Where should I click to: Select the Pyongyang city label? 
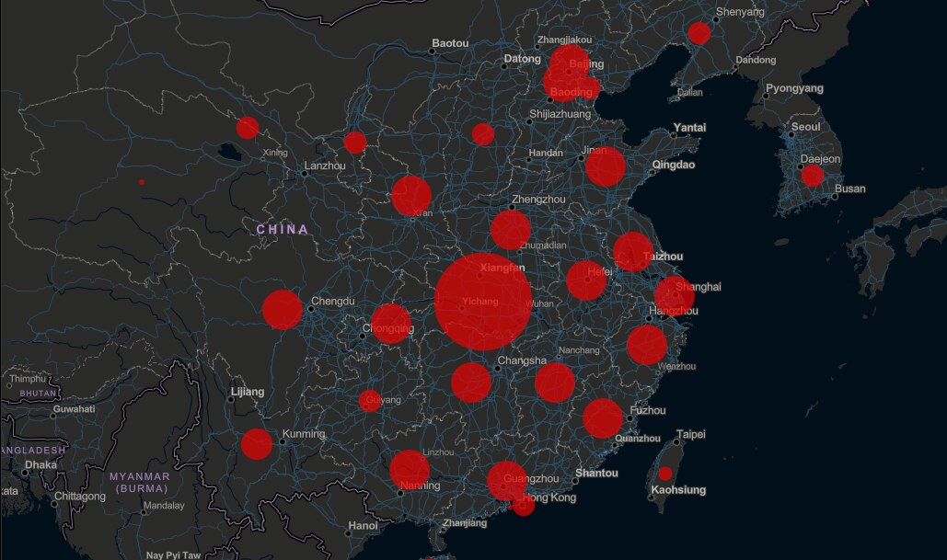coord(793,89)
